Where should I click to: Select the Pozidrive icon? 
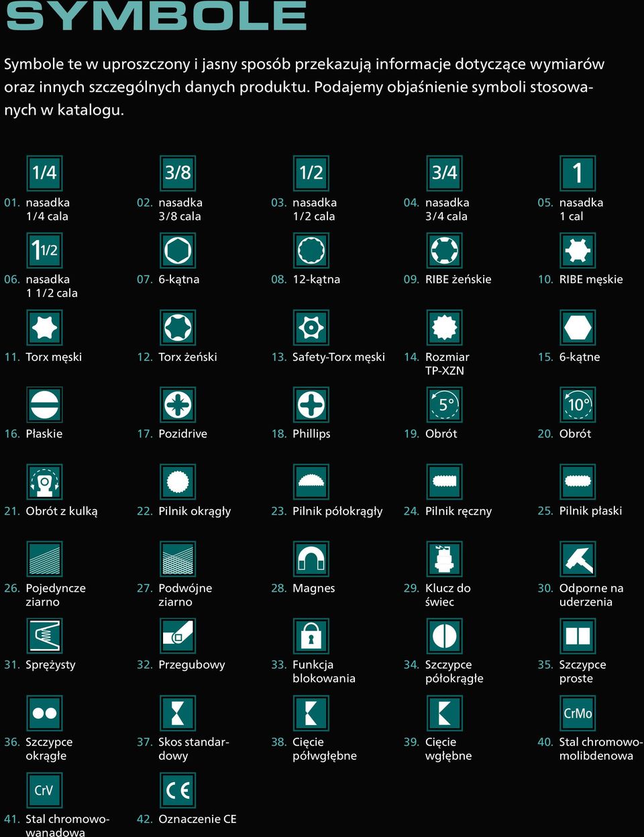[x=178, y=404]
